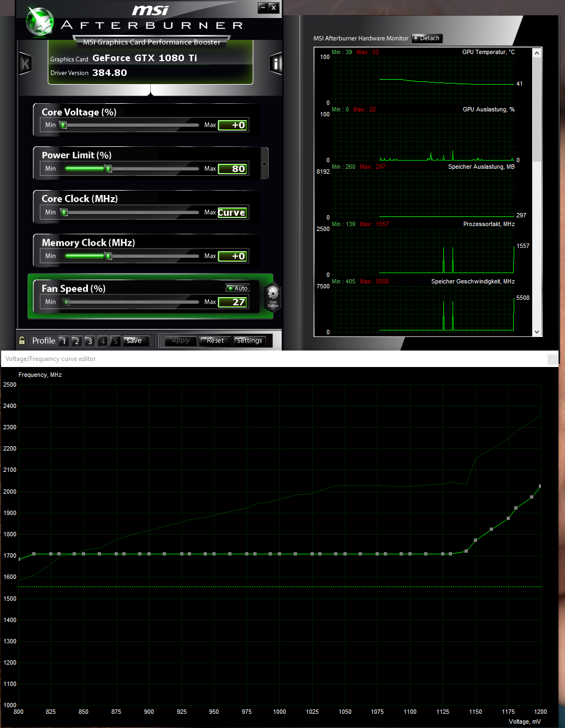Click the Core Voltage slider handle
The width and height of the screenshot is (565, 728).
[x=63, y=125]
